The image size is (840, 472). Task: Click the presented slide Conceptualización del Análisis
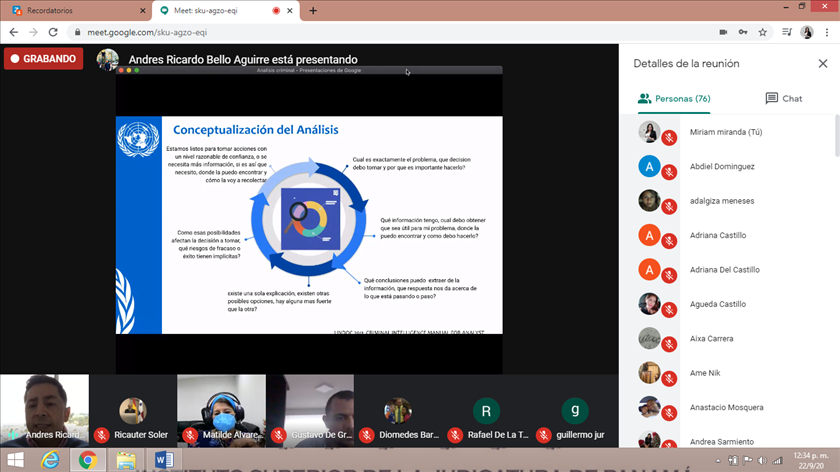tap(309, 225)
